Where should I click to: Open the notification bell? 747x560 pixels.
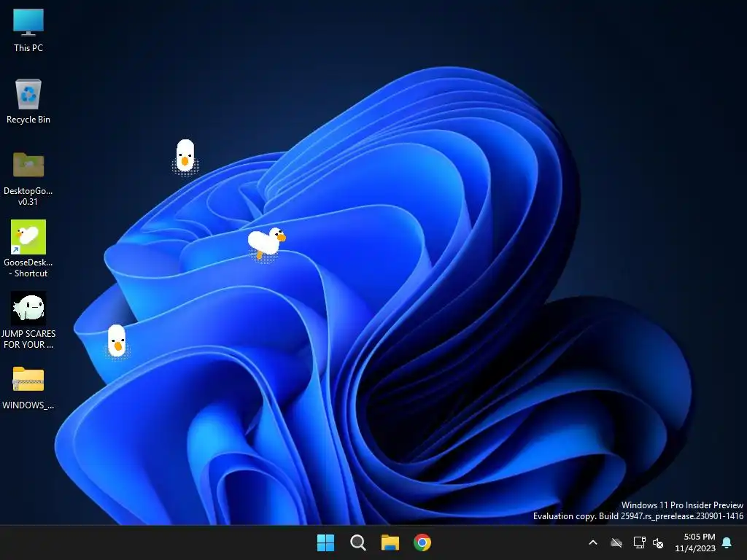(x=727, y=542)
